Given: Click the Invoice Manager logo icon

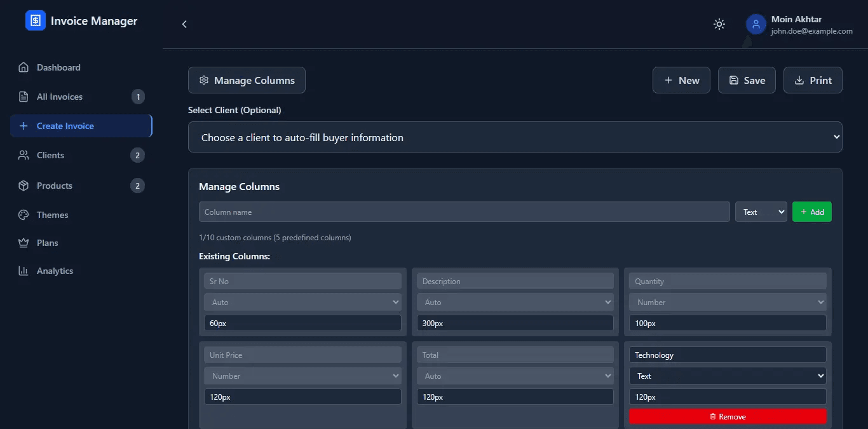Looking at the screenshot, I should 36,21.
